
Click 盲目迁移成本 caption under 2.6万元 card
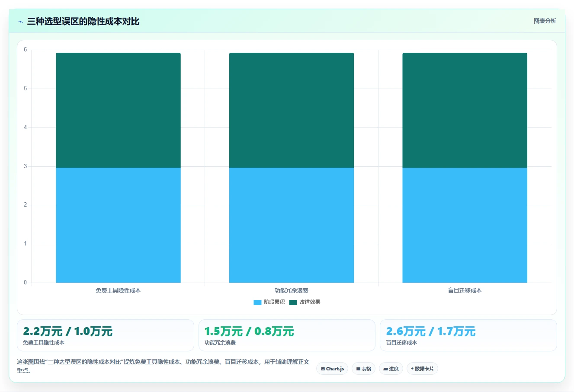401,343
